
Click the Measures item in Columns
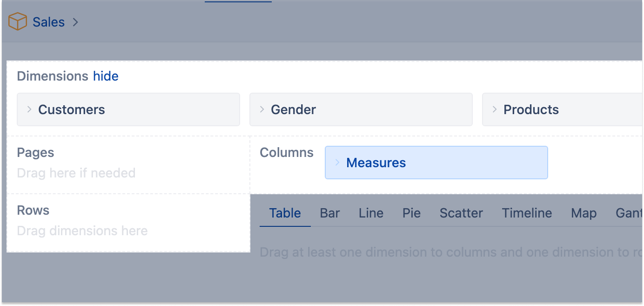[x=436, y=163]
